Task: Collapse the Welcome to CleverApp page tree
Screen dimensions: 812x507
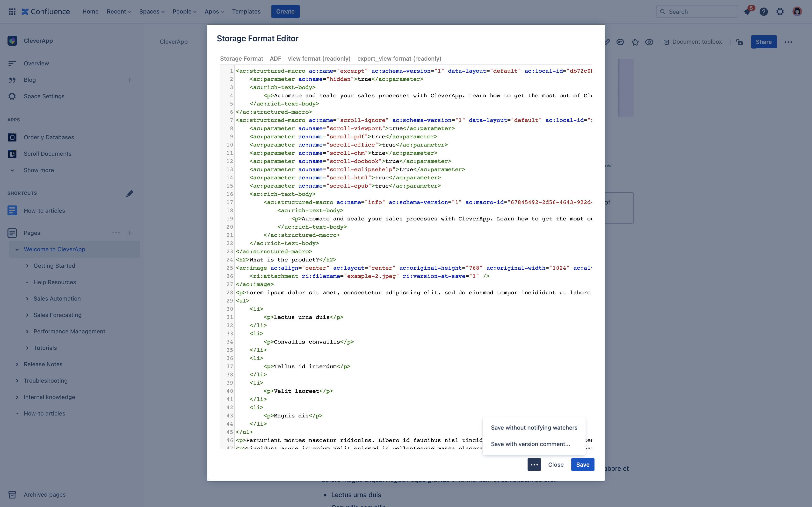Action: (x=17, y=249)
